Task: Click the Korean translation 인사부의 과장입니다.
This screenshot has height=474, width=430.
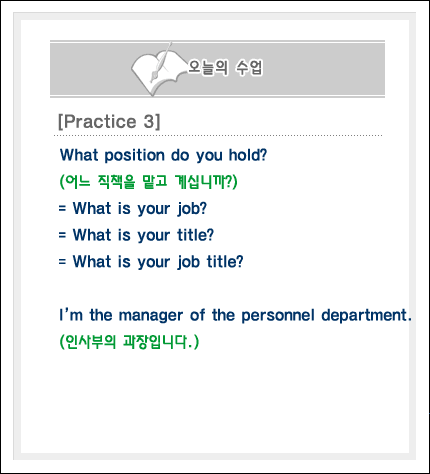Action: click(x=129, y=342)
